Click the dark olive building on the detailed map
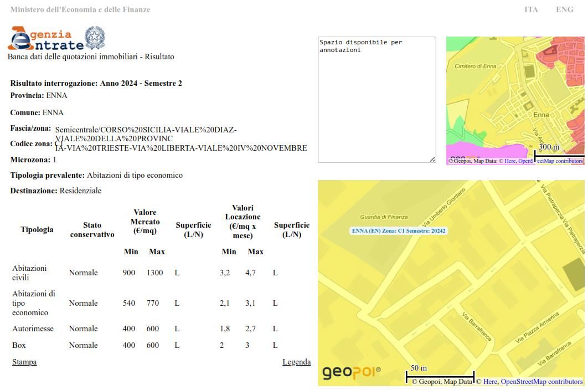Image resolution: width=588 pixels, height=390 pixels. (x=573, y=274)
